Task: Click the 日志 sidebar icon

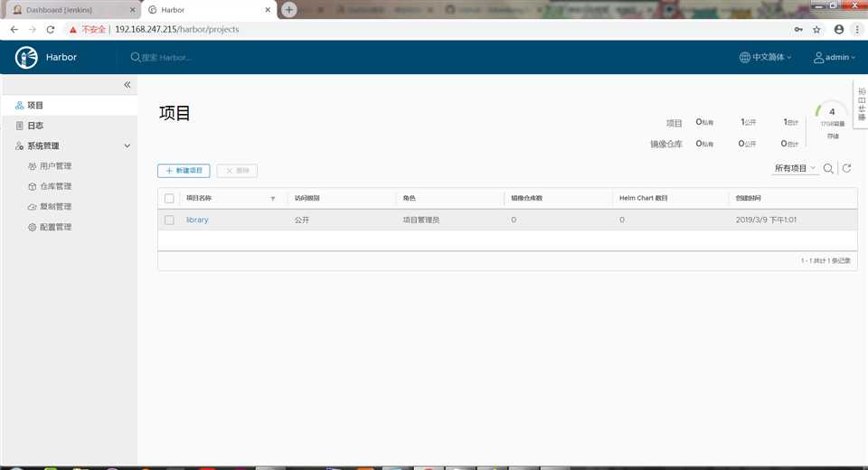Action: 19,126
